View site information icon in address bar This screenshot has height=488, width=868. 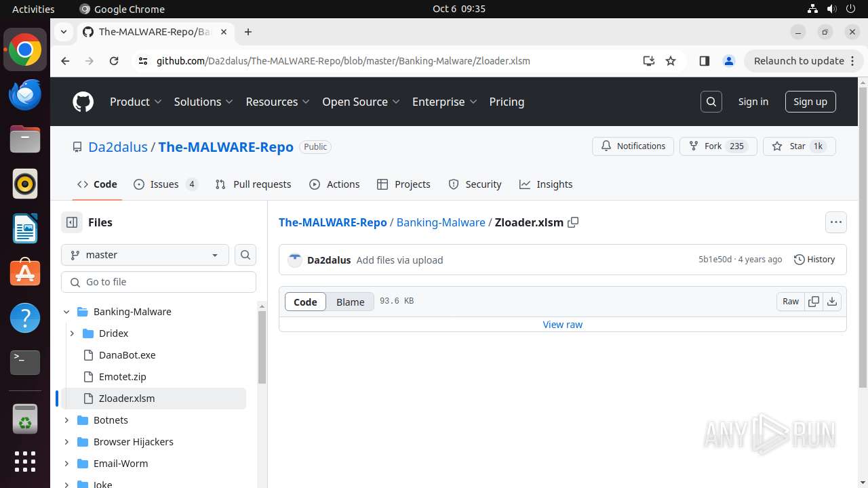(x=142, y=61)
